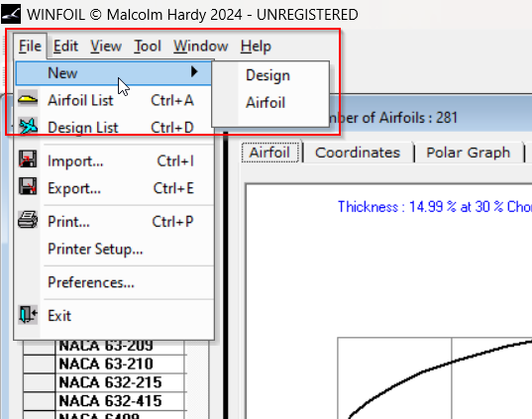Click the cyan airplane Design List icon

click(x=28, y=126)
